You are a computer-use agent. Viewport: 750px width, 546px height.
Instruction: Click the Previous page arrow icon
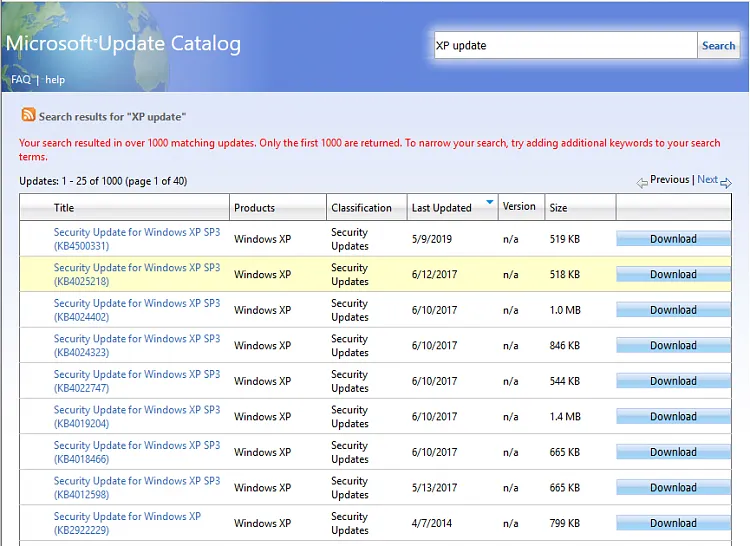pos(642,183)
